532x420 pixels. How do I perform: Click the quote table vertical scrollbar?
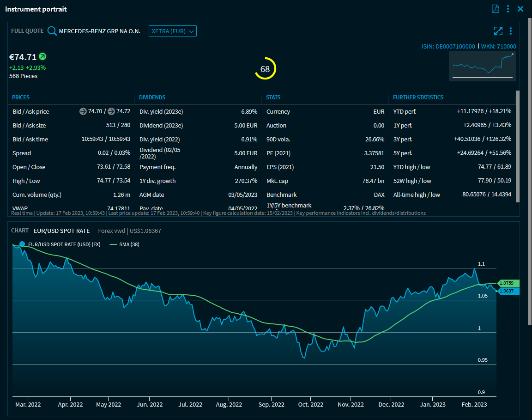[517, 146]
